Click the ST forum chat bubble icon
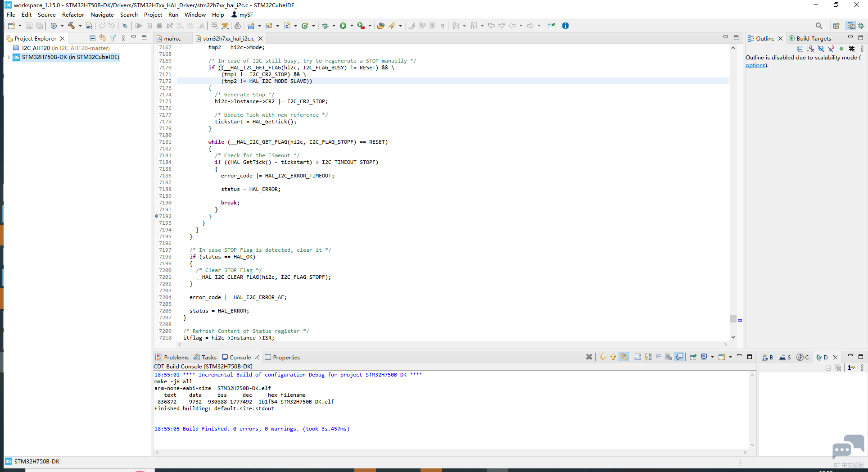The image size is (868, 472). tap(848, 446)
